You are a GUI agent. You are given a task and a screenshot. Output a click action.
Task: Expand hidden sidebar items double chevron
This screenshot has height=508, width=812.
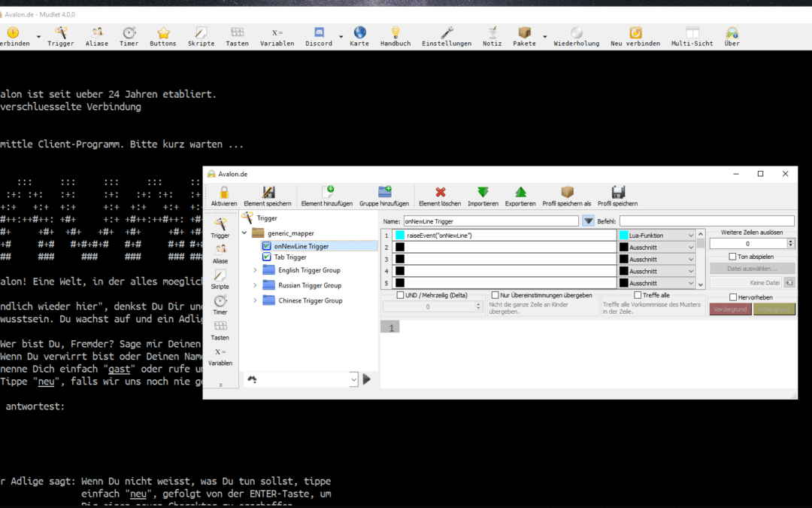220,385
